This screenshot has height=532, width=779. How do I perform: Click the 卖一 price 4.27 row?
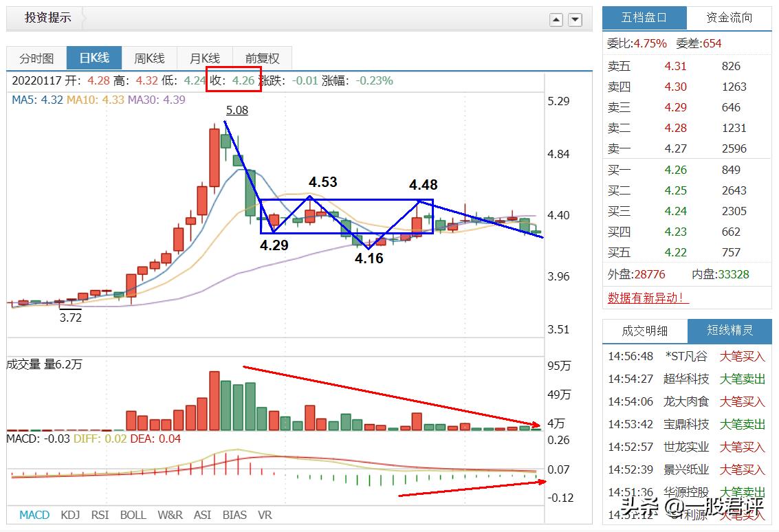(676, 148)
